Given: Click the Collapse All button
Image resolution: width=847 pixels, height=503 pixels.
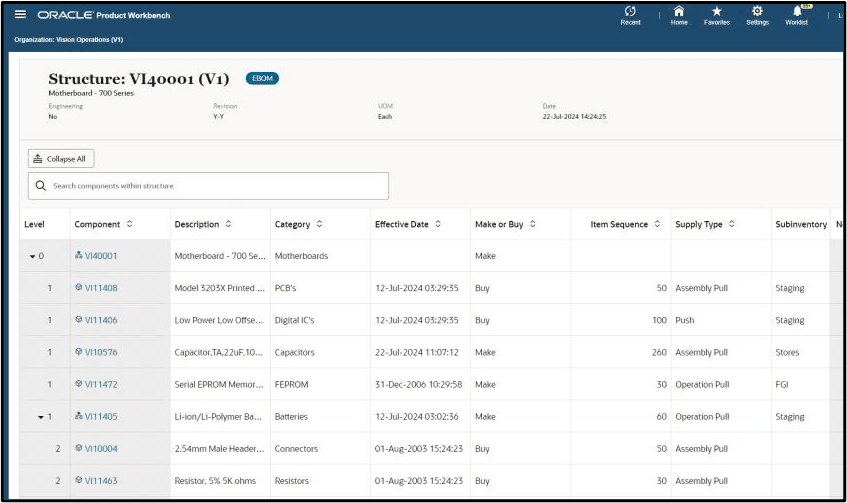Looking at the screenshot, I should pos(61,159).
